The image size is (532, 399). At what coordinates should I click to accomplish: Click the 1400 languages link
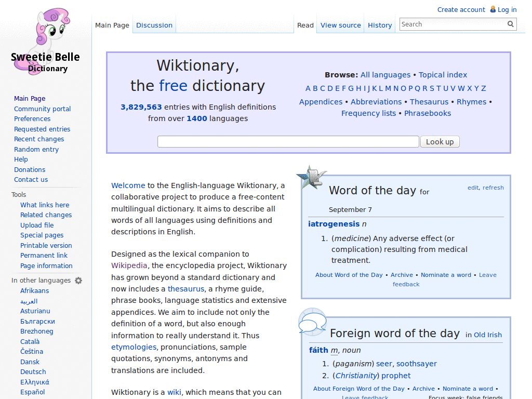pos(197,118)
